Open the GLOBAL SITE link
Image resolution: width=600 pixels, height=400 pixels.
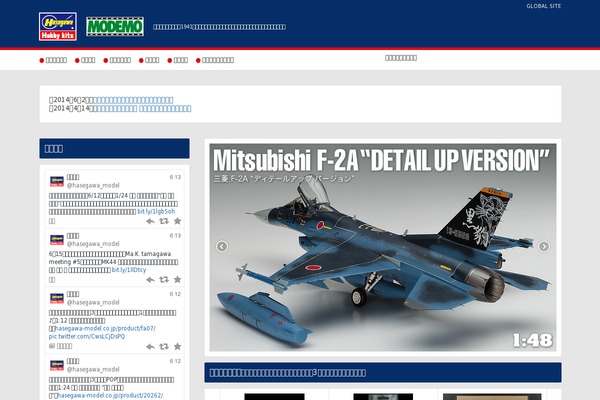pyautogui.click(x=543, y=6)
